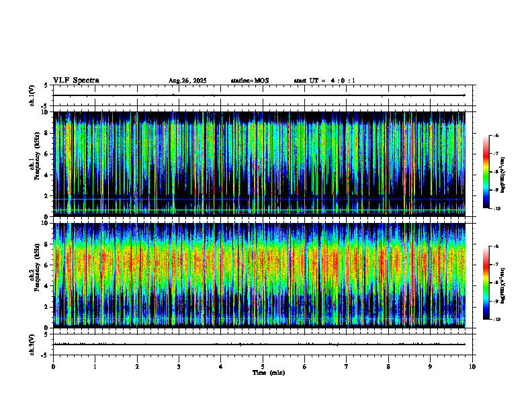Viewport: 532px width, 411px height.
Task: Select the date label "Aug.26, 2025"
Action: 187,81
